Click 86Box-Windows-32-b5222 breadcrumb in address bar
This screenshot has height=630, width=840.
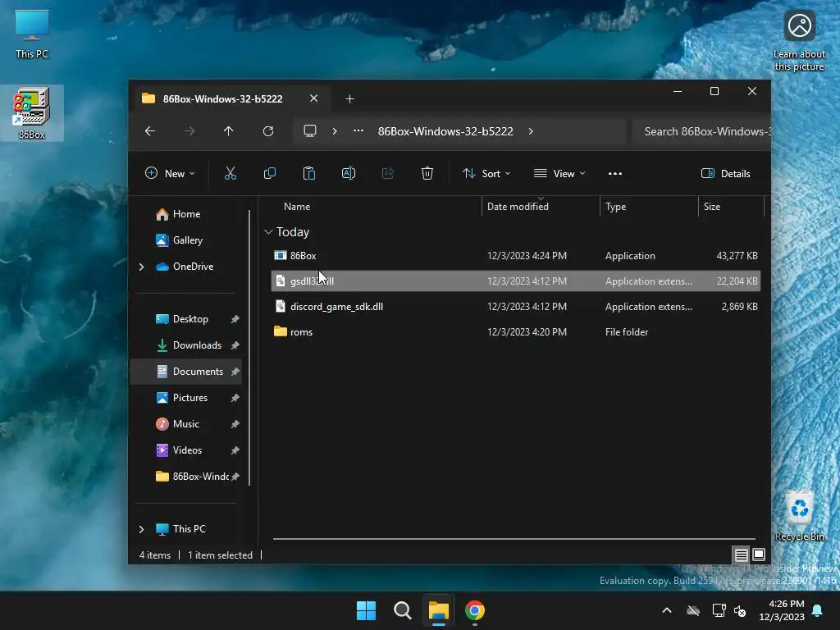(445, 131)
